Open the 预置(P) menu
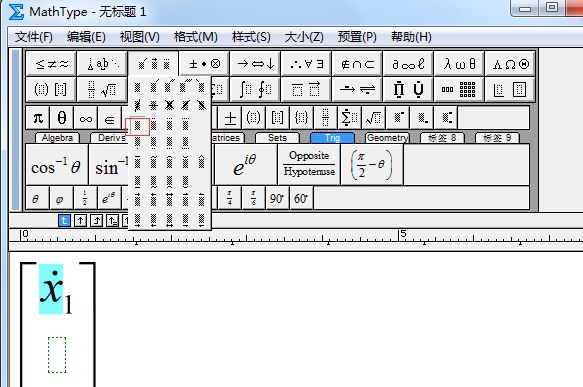 [x=357, y=37]
